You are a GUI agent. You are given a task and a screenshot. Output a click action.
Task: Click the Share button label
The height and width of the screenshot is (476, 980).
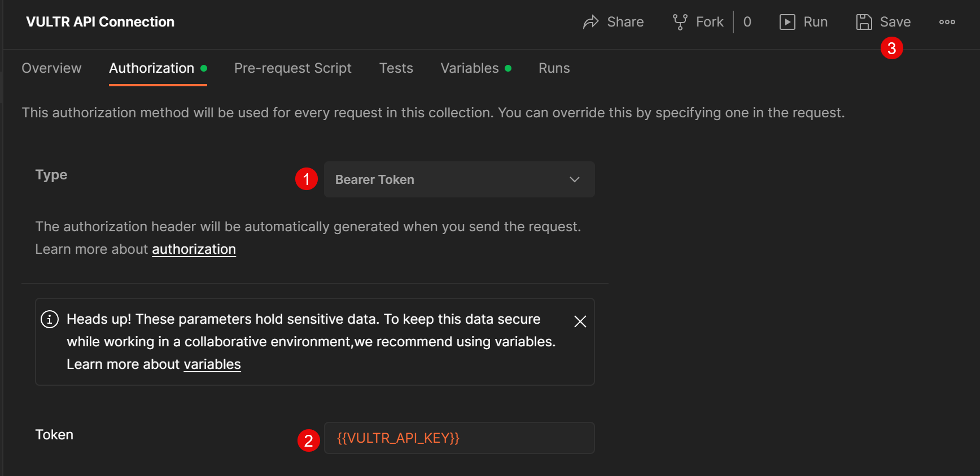coord(625,22)
